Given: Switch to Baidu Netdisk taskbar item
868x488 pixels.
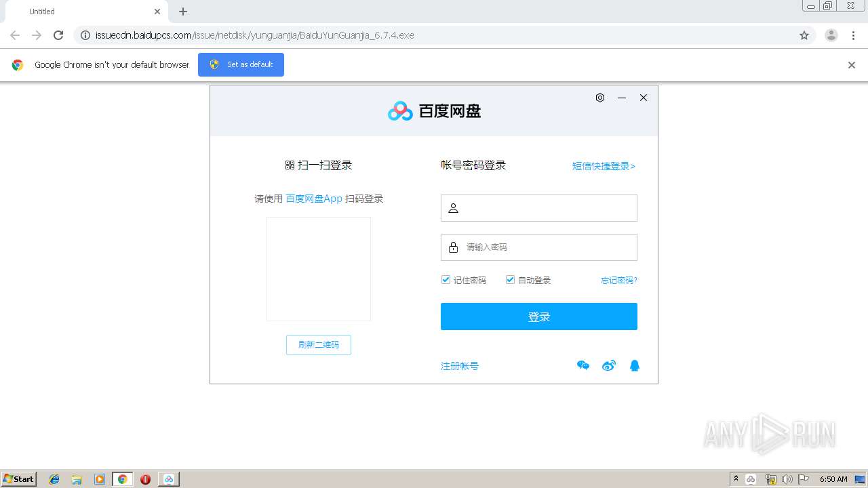Looking at the screenshot, I should (x=169, y=479).
